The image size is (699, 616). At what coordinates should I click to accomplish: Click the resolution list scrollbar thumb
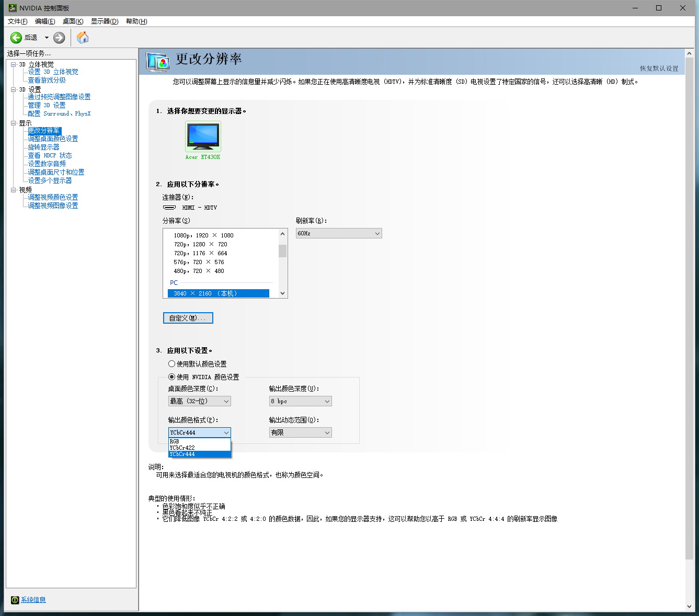[282, 251]
